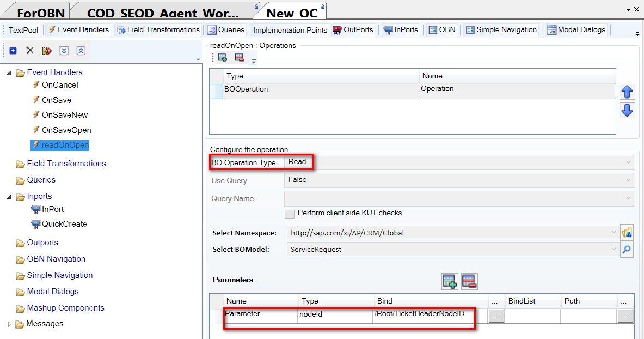The width and height of the screenshot is (644, 339).
Task: Toggle Perform client side KUT checks
Action: [x=290, y=214]
